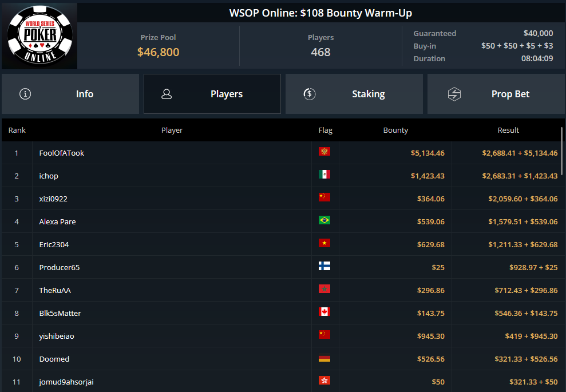Open the Prop Bet tab

[496, 94]
